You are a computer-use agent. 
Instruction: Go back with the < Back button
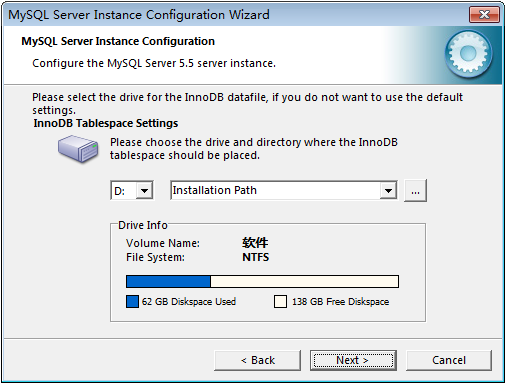coord(257,360)
